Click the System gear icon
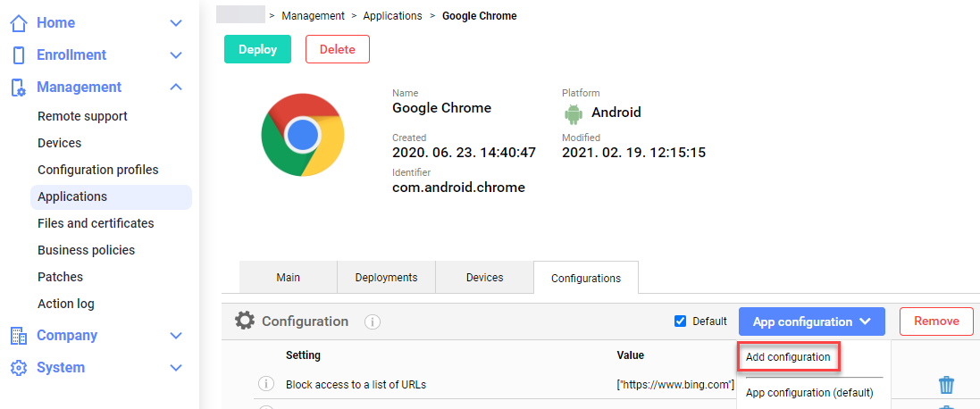This screenshot has height=409, width=980. (x=19, y=368)
